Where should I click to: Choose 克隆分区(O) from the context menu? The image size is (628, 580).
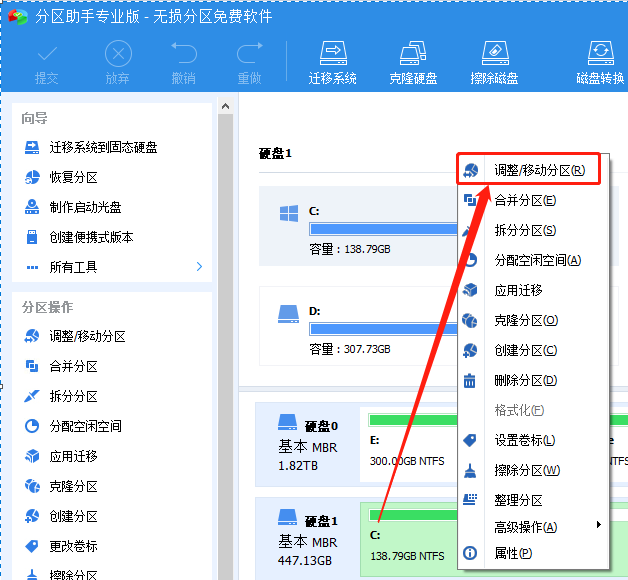click(533, 320)
